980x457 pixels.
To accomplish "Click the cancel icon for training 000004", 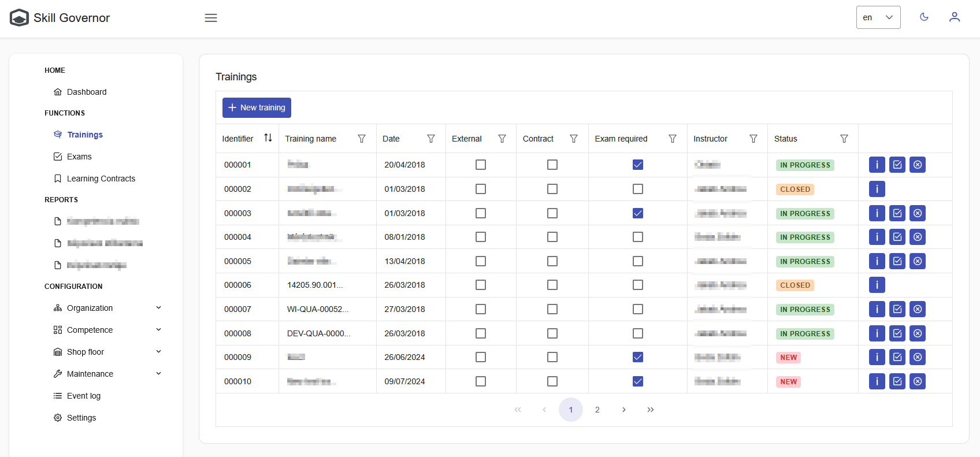I will (x=917, y=237).
